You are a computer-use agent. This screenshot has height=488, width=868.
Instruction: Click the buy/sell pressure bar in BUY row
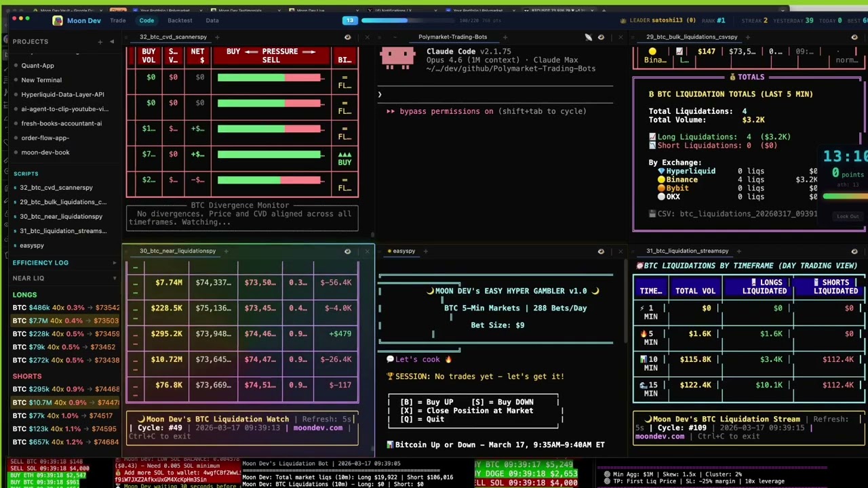coord(271,155)
